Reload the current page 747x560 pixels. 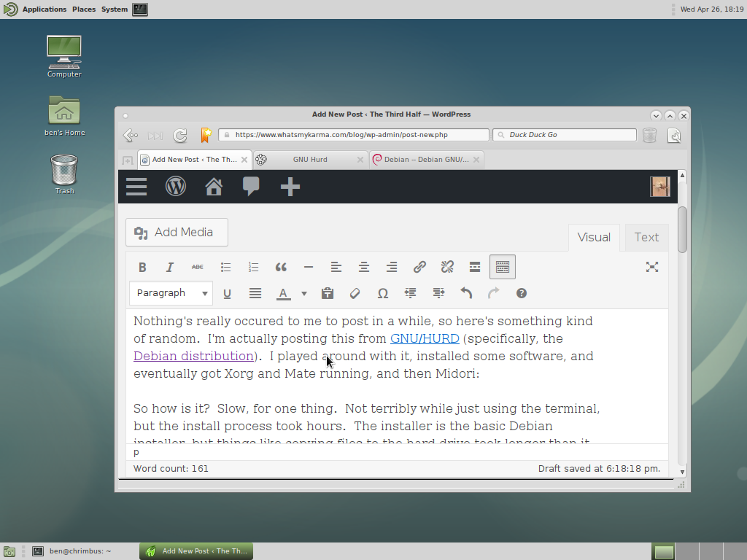click(179, 135)
